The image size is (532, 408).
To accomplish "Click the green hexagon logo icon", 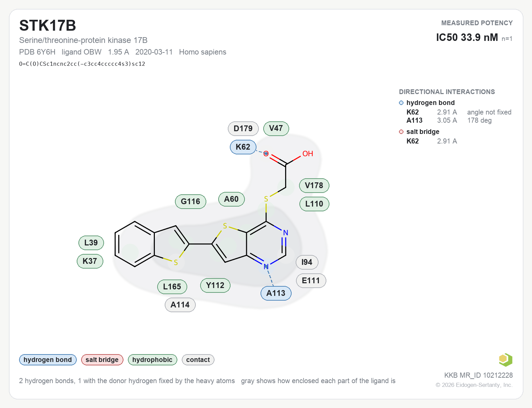I will [x=505, y=360].
